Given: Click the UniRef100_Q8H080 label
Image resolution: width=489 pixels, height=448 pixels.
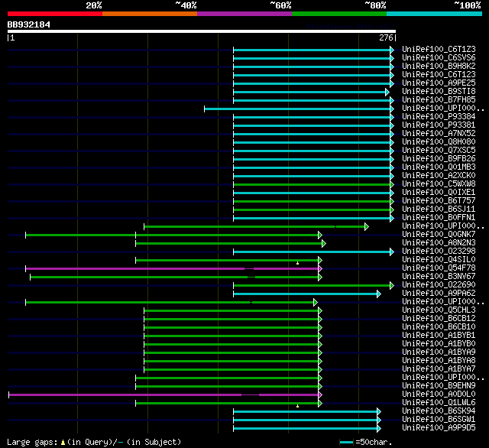Looking at the screenshot, I should (439, 142).
